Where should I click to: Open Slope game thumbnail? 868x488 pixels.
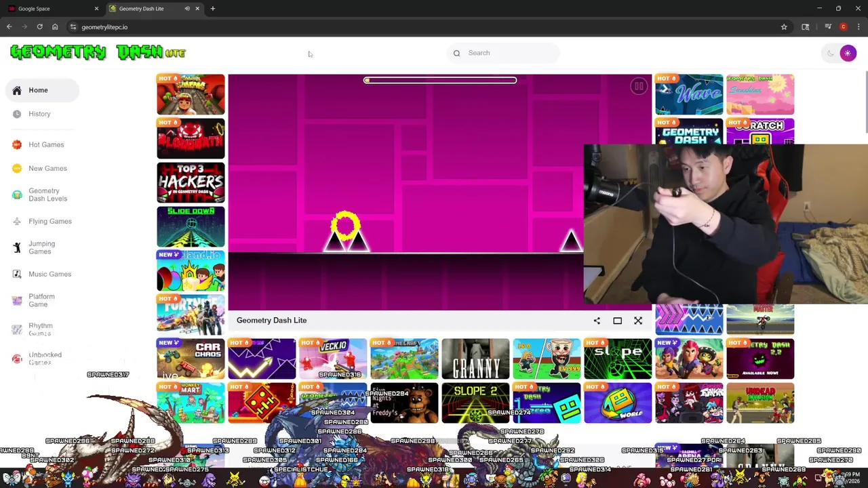618,359
